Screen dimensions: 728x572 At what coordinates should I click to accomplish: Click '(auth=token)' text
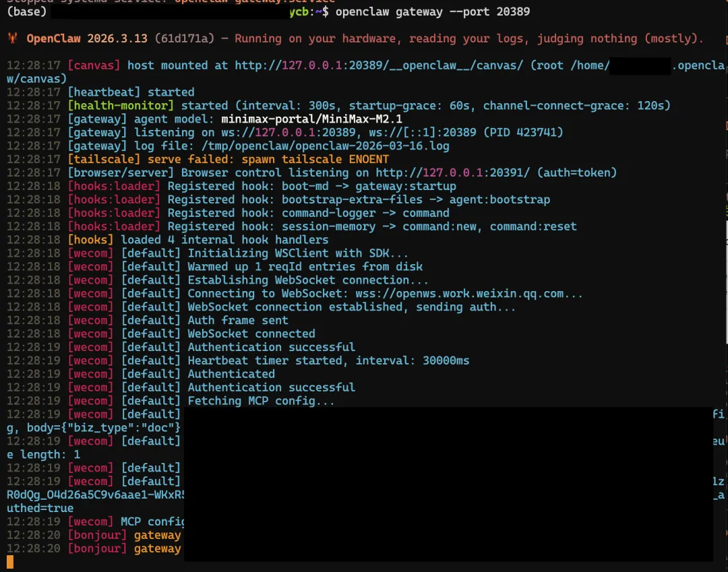[577, 173]
